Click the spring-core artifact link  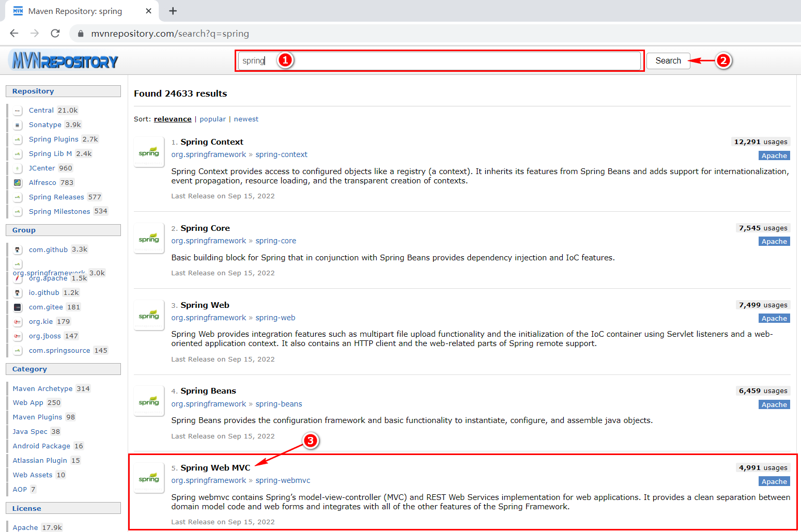(276, 241)
